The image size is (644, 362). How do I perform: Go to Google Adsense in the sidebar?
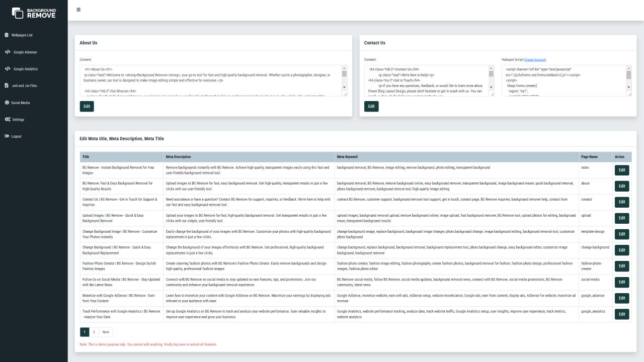(x=21, y=52)
